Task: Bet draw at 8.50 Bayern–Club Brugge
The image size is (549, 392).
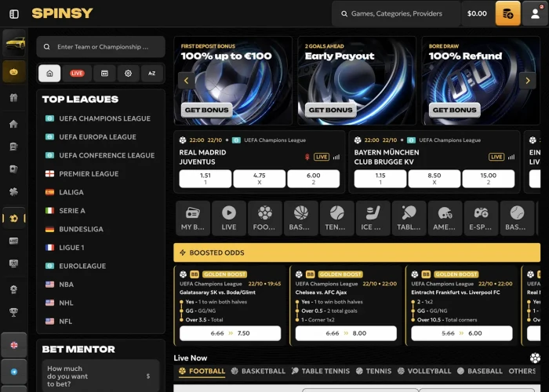Action: coord(434,179)
